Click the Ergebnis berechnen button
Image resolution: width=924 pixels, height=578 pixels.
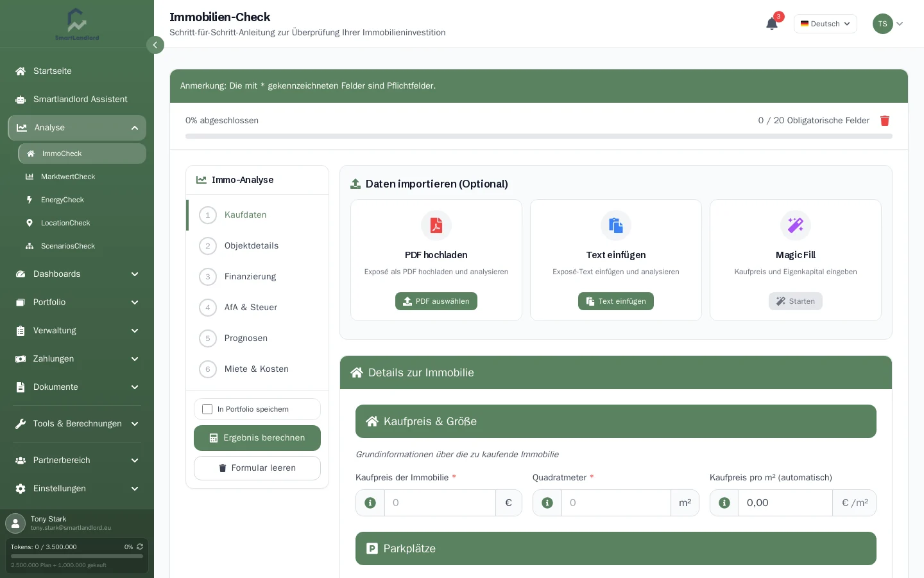[x=257, y=438]
